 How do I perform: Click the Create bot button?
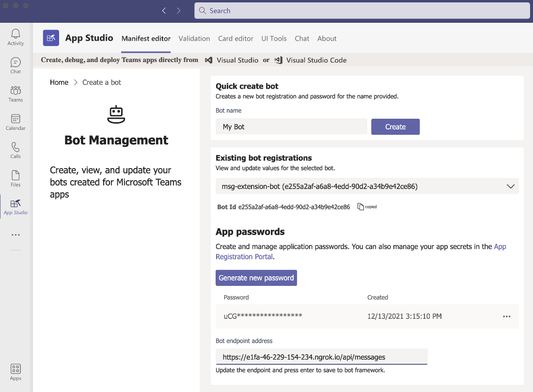tap(395, 127)
